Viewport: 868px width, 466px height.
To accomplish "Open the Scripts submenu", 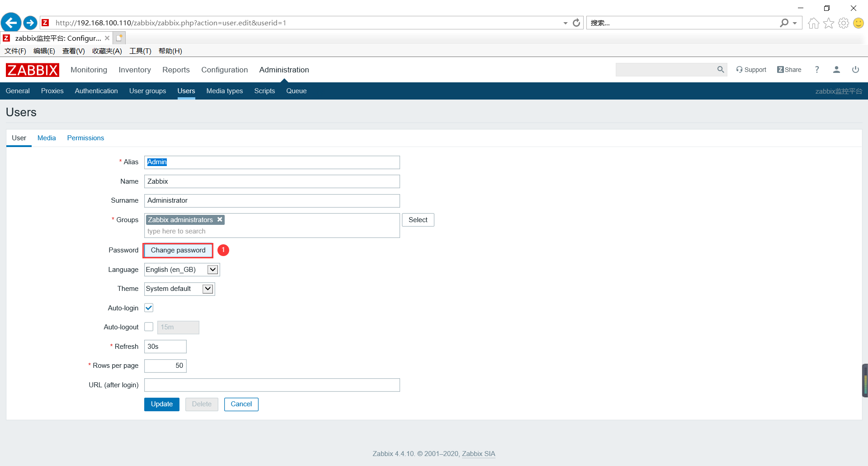I will (x=264, y=91).
